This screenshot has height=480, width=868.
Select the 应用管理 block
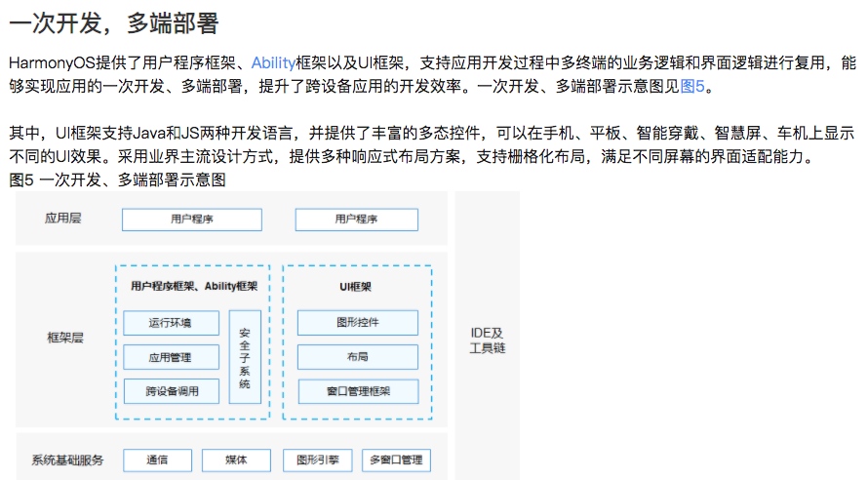click(171, 357)
